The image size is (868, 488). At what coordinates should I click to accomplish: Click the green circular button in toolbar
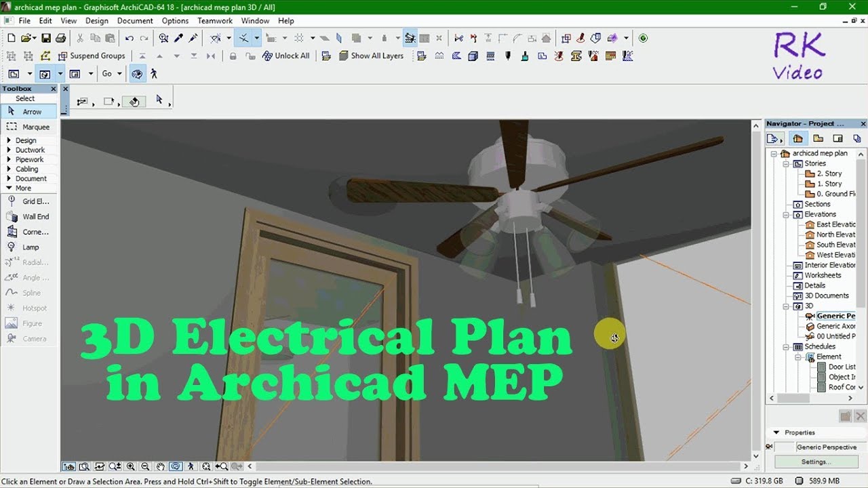[x=643, y=39]
